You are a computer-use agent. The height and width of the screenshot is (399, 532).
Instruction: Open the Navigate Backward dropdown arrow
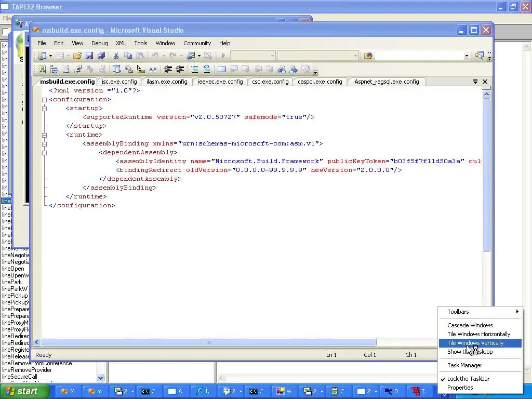(x=199, y=56)
